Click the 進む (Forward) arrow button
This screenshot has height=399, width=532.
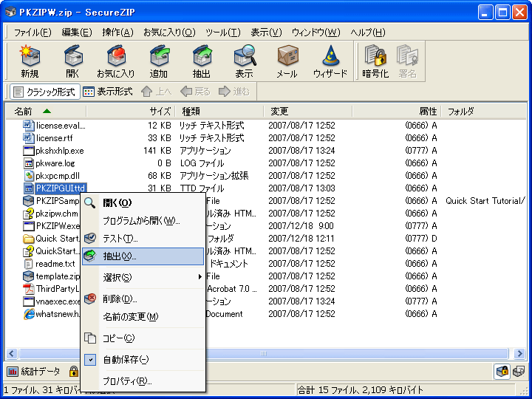[x=234, y=92]
